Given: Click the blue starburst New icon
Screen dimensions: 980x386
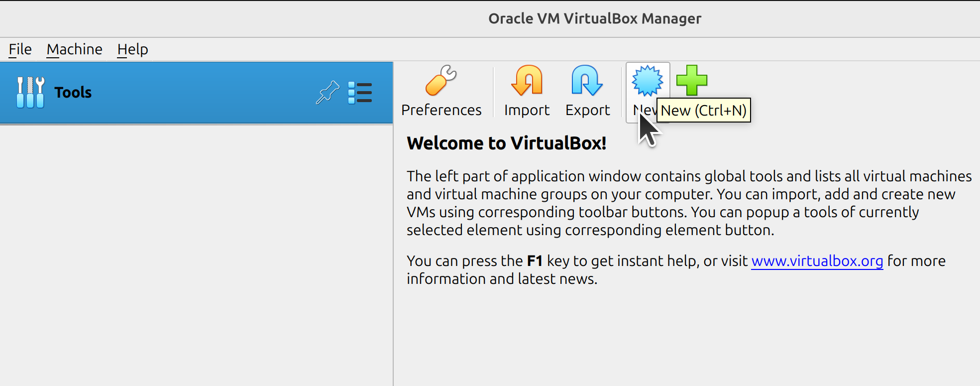Looking at the screenshot, I should tap(647, 80).
